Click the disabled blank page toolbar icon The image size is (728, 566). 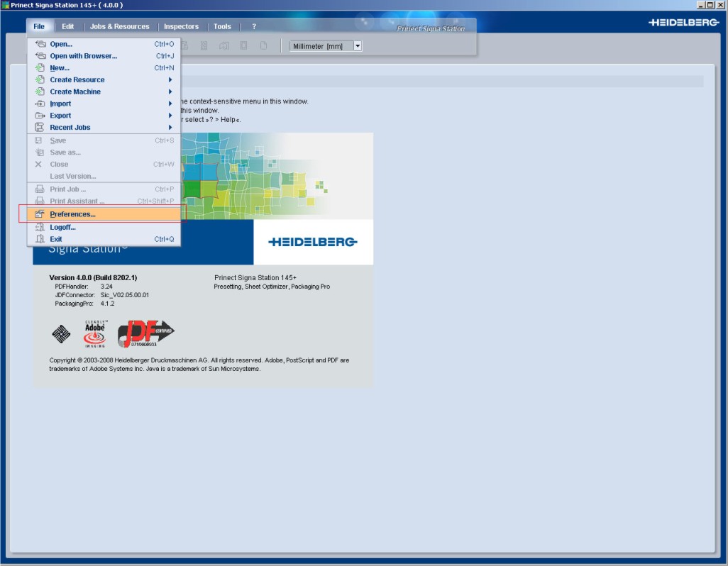point(264,46)
